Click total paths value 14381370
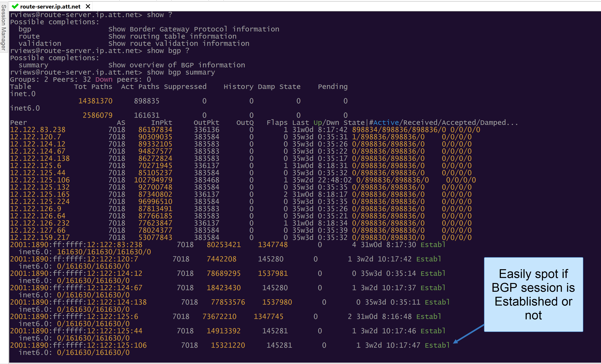 coord(95,101)
